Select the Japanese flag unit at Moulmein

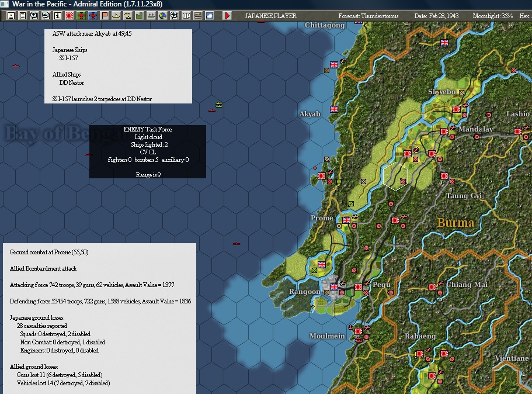click(x=359, y=331)
